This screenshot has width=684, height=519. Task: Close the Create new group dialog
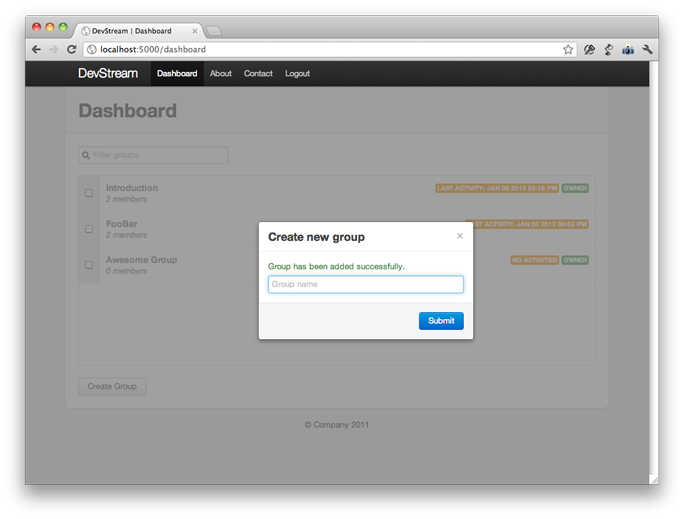click(x=460, y=236)
